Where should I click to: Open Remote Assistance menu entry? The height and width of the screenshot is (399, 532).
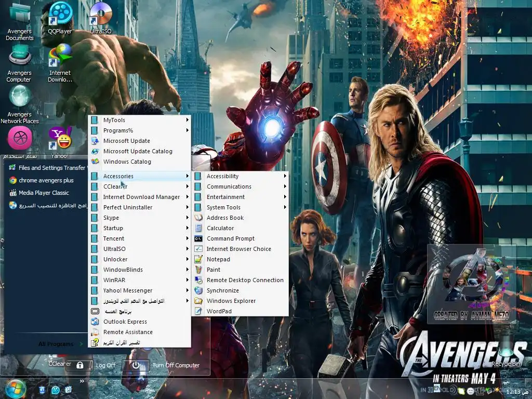coord(140,332)
